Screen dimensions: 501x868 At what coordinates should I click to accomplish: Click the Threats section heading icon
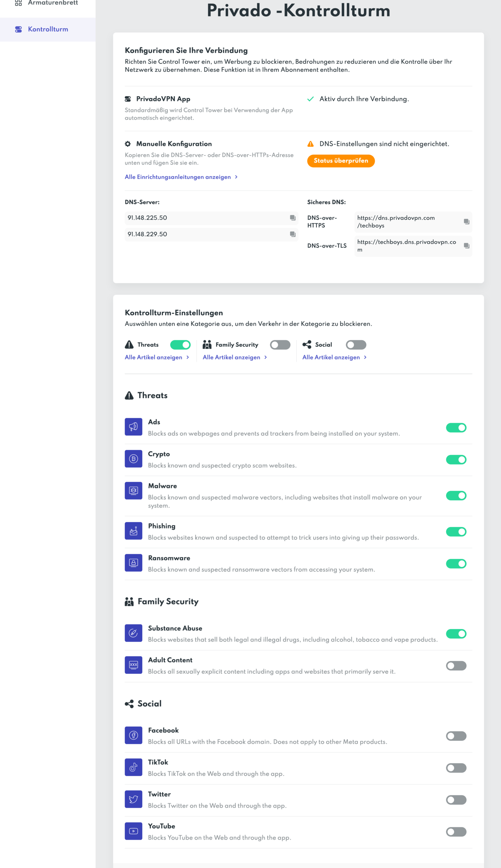click(x=129, y=395)
